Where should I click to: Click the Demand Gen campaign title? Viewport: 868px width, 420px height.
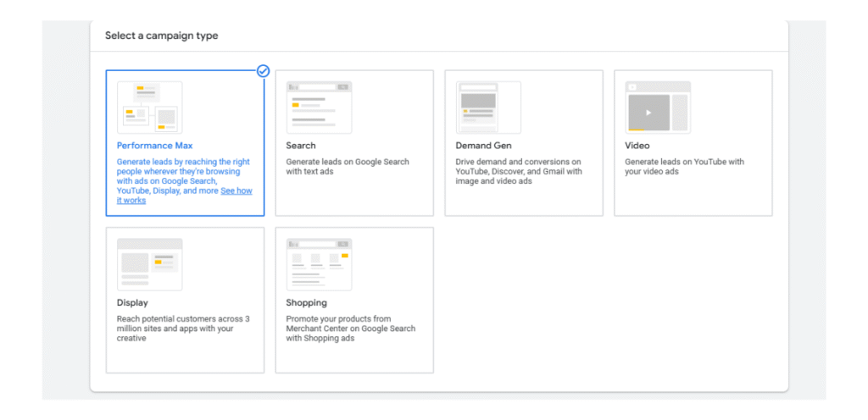point(483,146)
